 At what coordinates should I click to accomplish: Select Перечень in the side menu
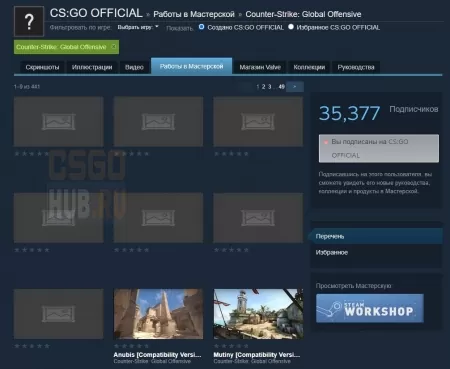point(376,236)
